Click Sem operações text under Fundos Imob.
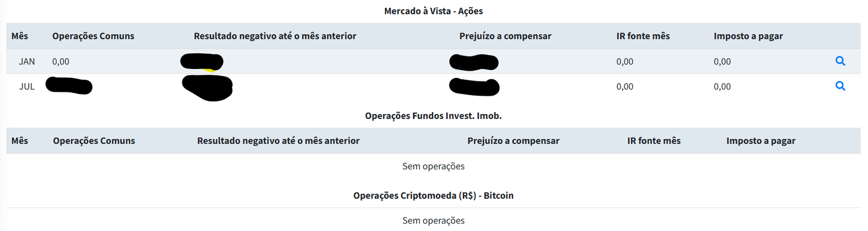This screenshot has width=868, height=231. [x=433, y=166]
